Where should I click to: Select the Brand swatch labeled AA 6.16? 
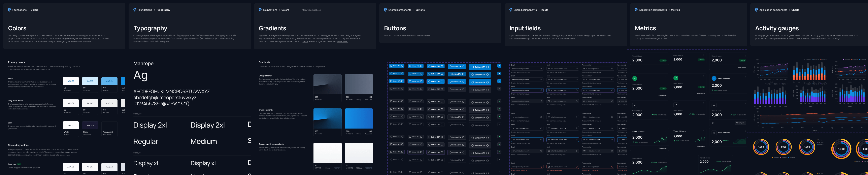pos(90,81)
